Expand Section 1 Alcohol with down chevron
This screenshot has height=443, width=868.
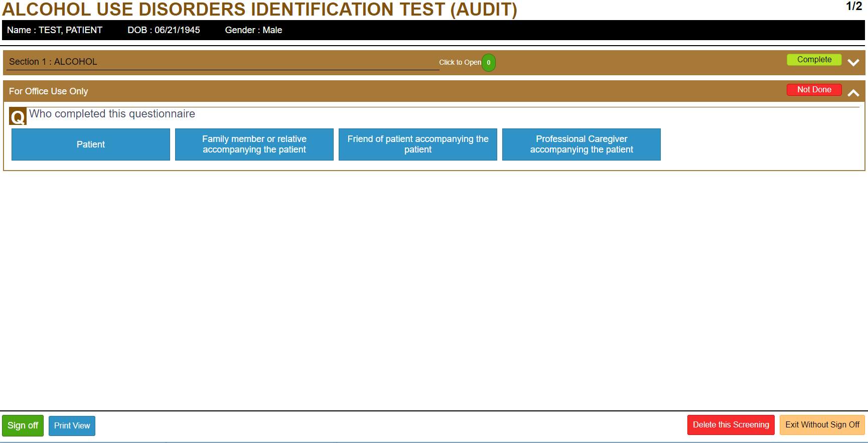pyautogui.click(x=853, y=63)
